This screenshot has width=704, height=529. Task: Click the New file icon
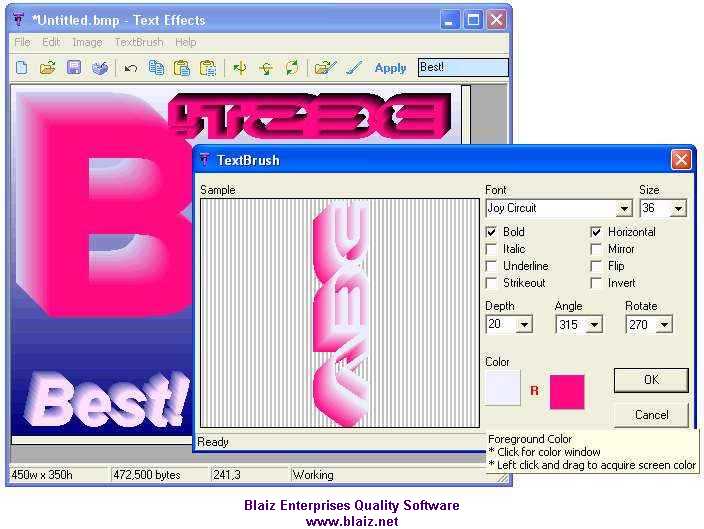coord(22,68)
